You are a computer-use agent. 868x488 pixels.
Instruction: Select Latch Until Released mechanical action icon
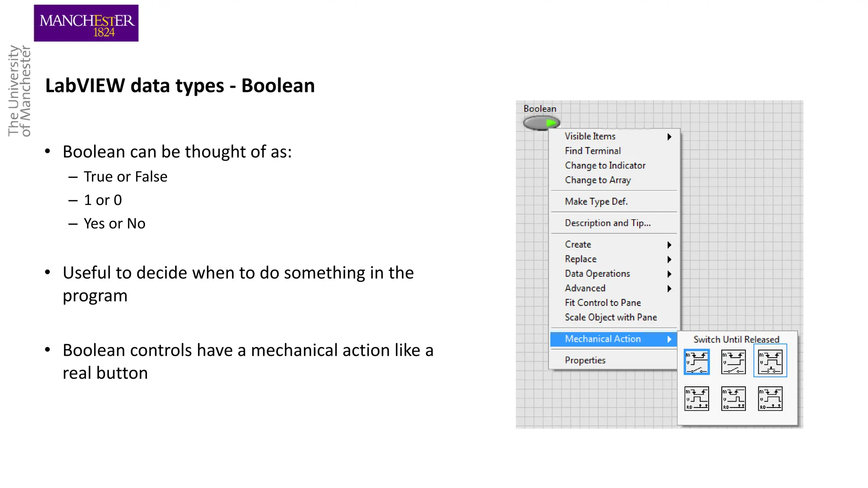(x=770, y=399)
